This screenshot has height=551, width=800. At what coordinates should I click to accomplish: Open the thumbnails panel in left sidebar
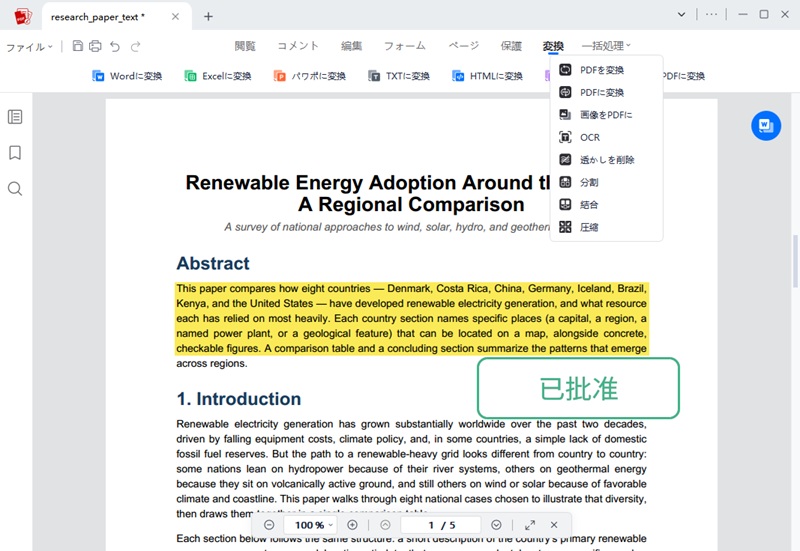tap(15, 117)
